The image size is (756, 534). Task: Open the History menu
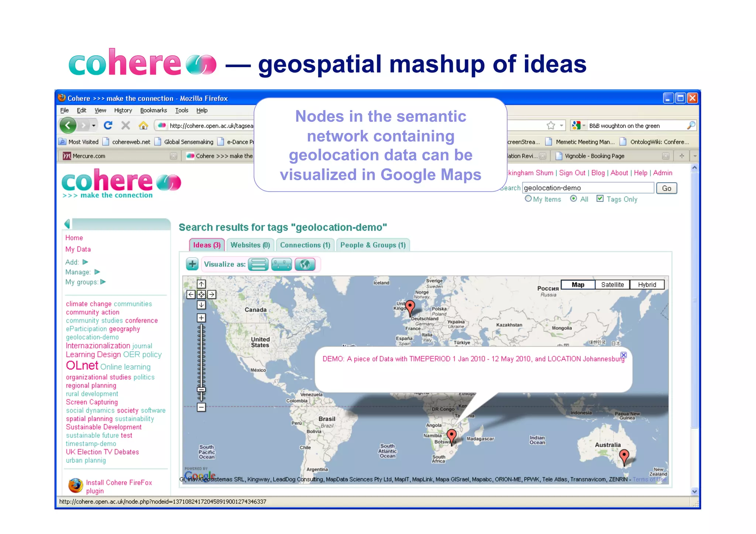point(123,110)
